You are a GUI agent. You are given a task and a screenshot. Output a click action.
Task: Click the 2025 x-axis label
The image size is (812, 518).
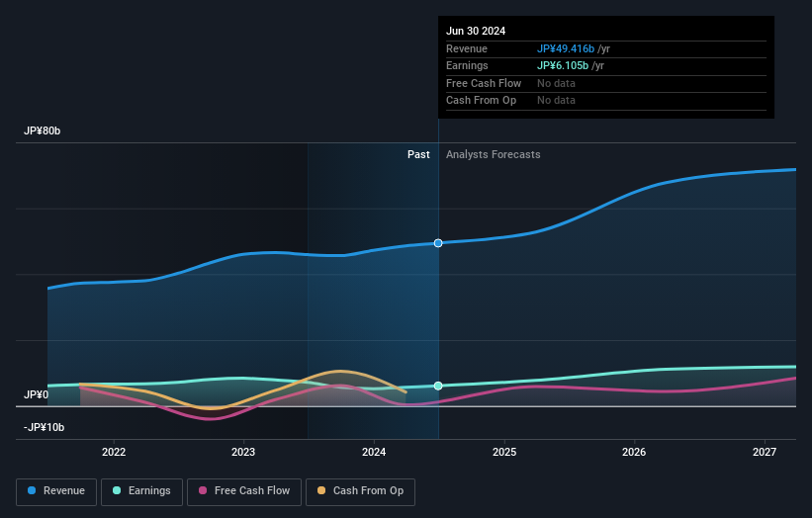(503, 453)
